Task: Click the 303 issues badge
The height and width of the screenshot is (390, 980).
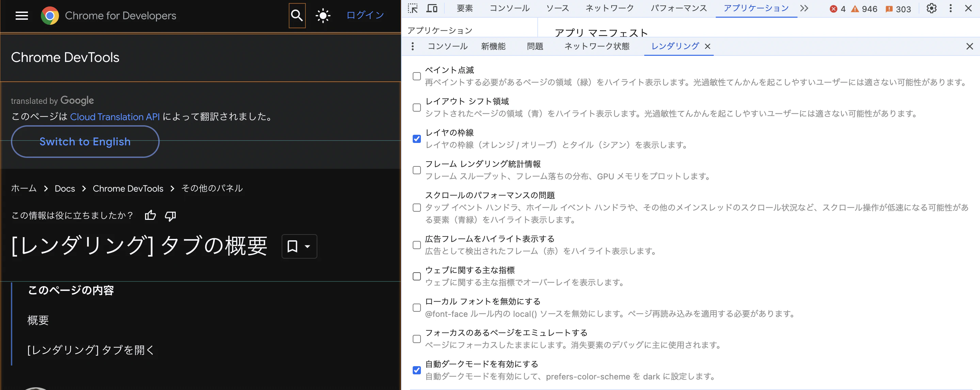Action: coord(898,9)
